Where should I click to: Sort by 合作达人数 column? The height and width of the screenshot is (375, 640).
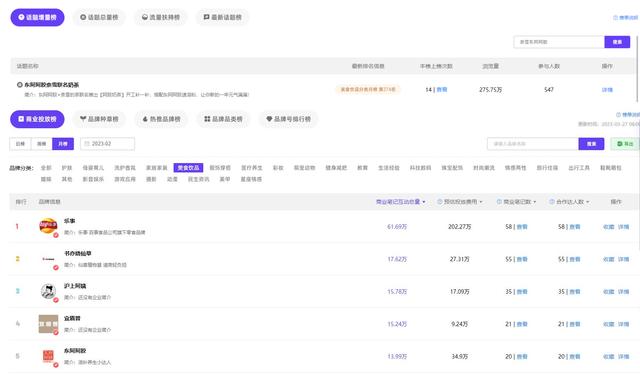click(x=572, y=202)
